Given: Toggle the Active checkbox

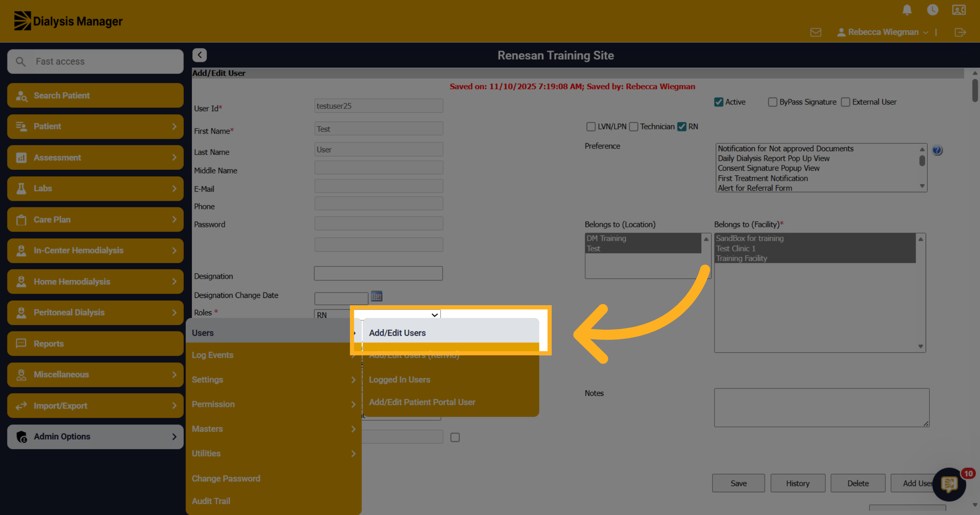Looking at the screenshot, I should point(719,102).
